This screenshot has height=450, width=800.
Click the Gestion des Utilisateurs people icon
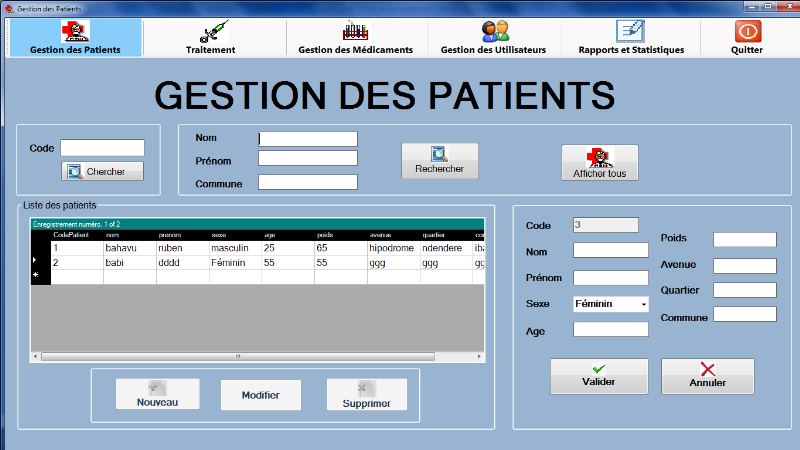495,32
